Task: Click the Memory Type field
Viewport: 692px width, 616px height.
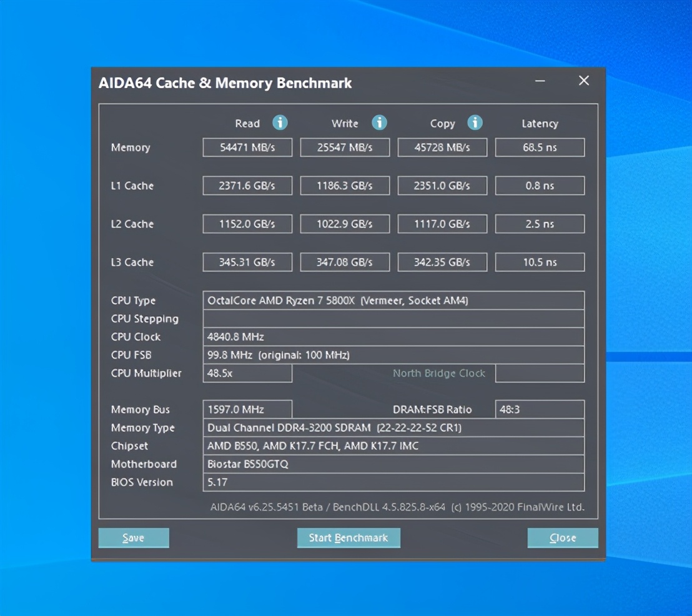Action: click(393, 428)
